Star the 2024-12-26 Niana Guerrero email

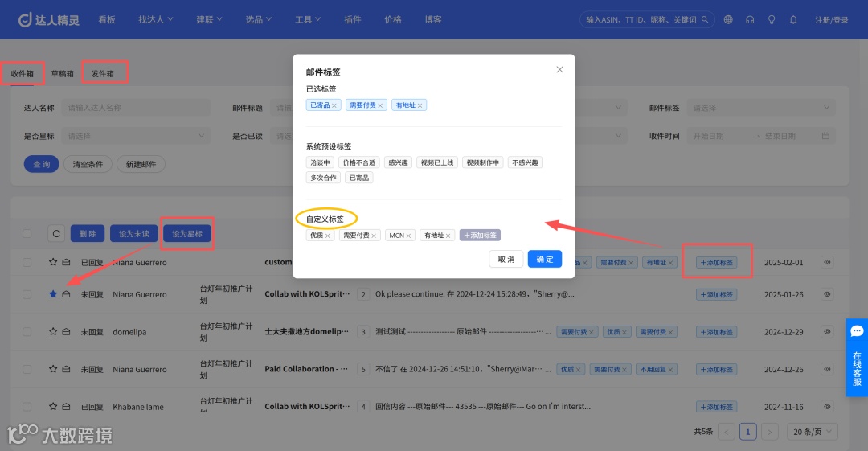53,369
